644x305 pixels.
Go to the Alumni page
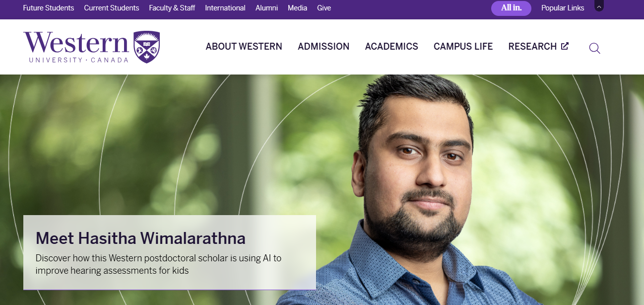point(266,8)
